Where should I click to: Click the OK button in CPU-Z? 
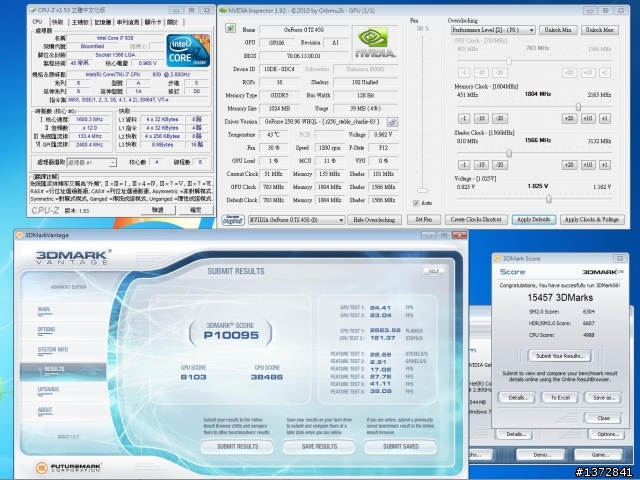tap(196, 210)
